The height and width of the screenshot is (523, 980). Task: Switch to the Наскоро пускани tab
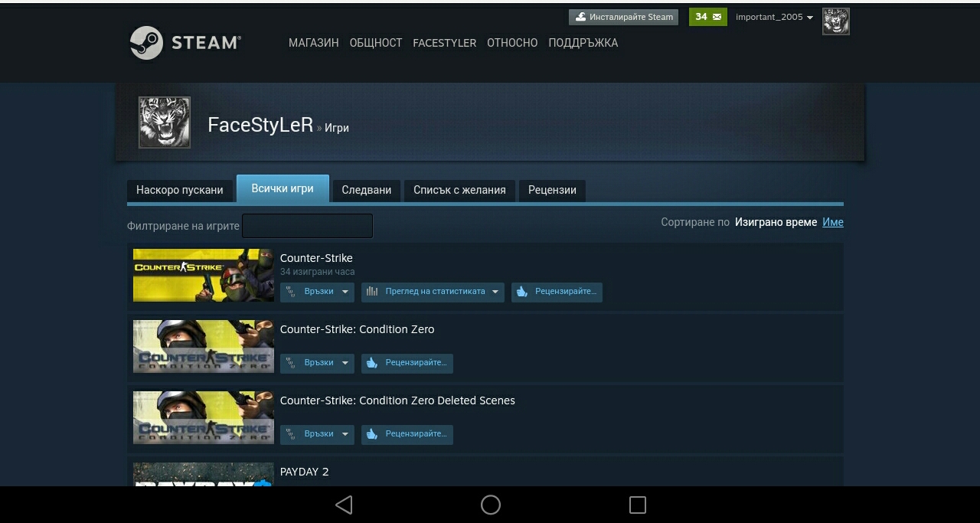180,190
